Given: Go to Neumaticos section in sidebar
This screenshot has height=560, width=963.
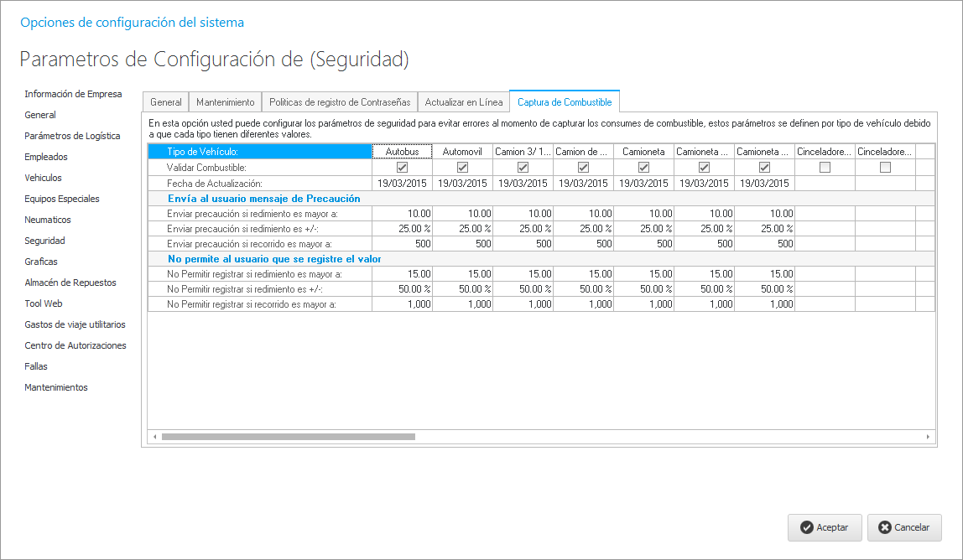Looking at the screenshot, I should [47, 220].
